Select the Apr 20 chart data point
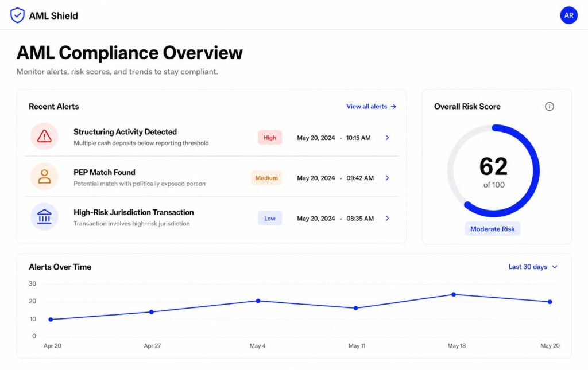 (x=51, y=320)
